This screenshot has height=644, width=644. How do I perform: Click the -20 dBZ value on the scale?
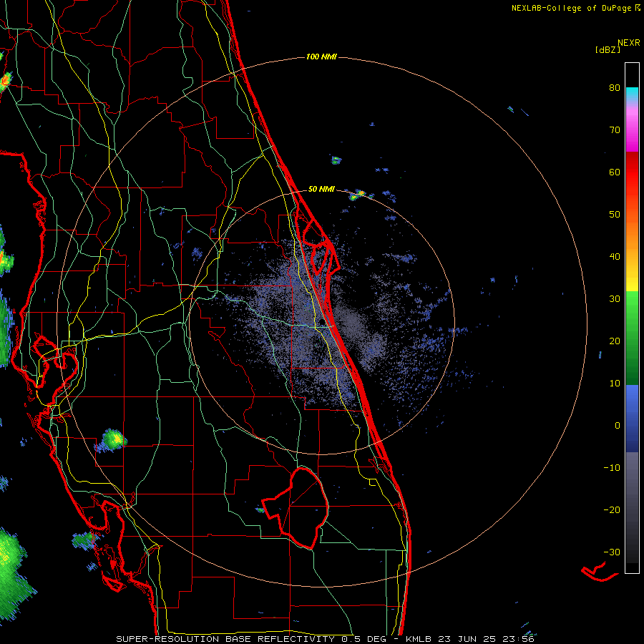(x=612, y=510)
